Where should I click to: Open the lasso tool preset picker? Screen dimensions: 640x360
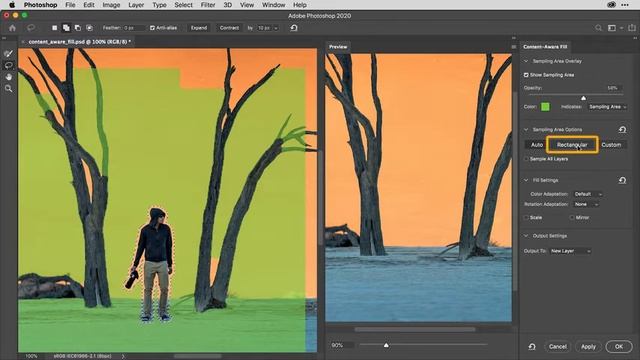point(31,28)
